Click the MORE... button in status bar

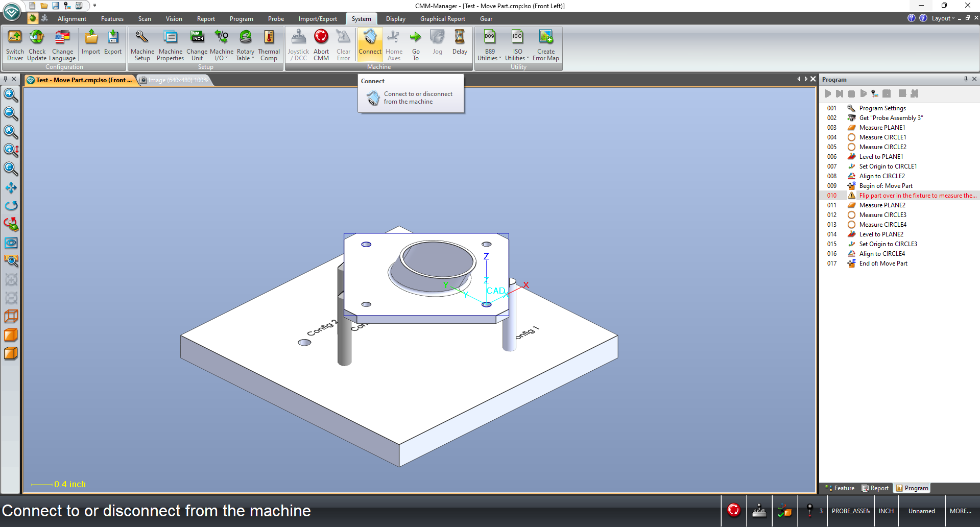[961, 511]
